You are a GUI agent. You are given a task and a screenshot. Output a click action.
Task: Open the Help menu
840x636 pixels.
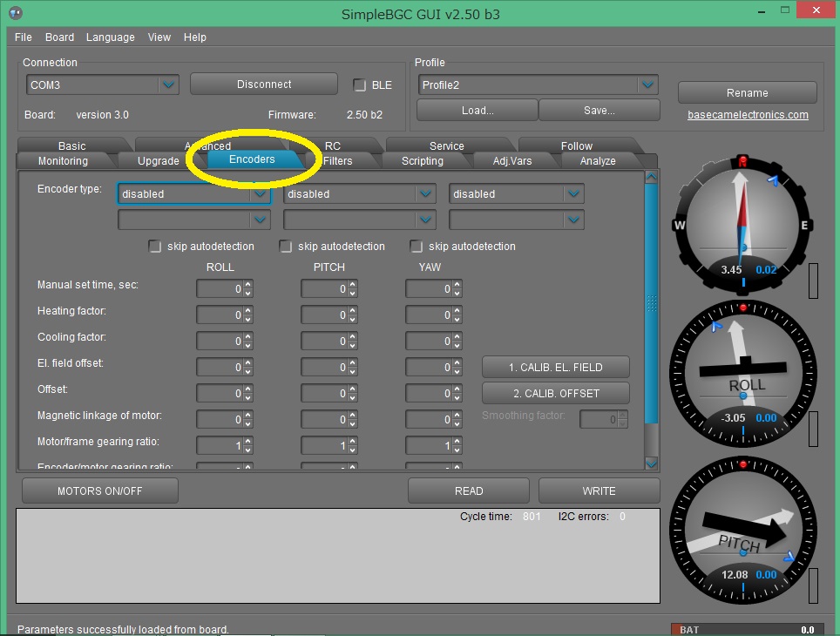[195, 37]
